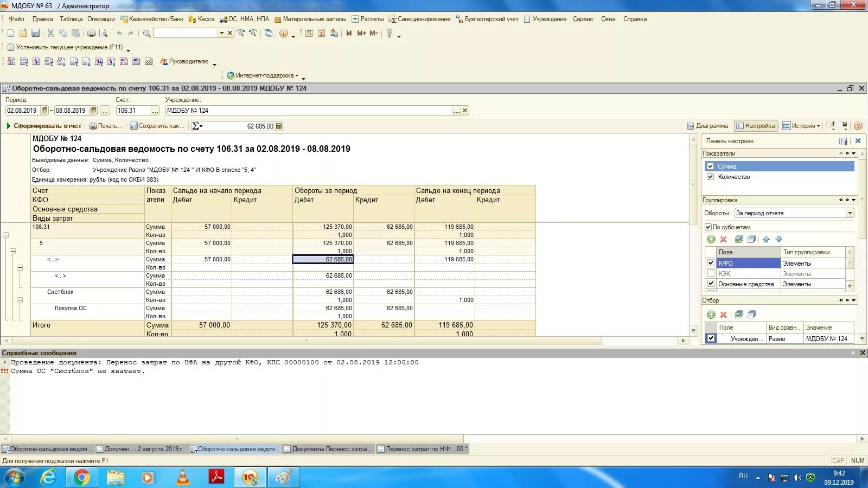Viewport: 868px width, 488px height.
Task: Open the Бухгалтерский учет menu
Action: (x=487, y=19)
